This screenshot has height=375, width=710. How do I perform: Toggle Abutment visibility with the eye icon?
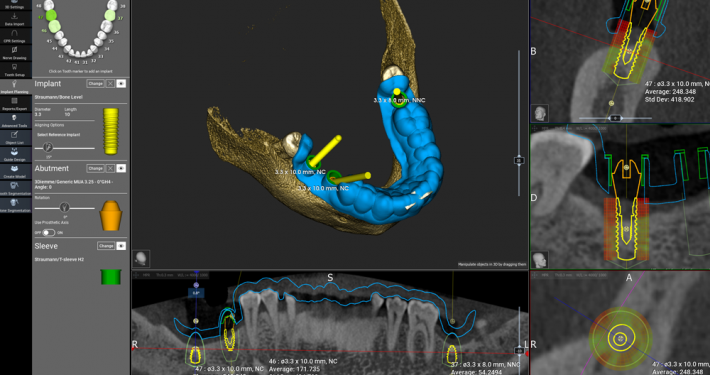point(121,168)
